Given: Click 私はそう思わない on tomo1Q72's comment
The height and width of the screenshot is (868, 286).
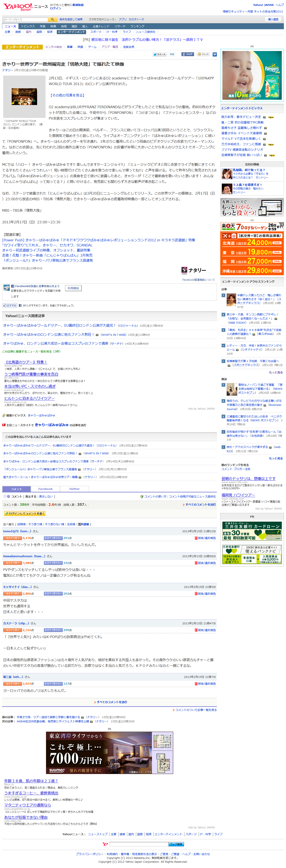Looking at the screenshot, I should click(53, 538).
